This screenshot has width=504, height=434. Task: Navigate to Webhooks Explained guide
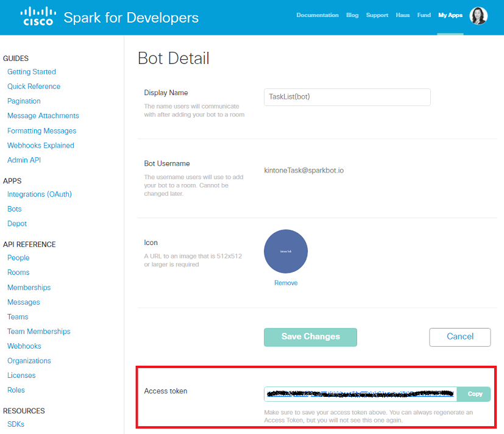click(41, 146)
